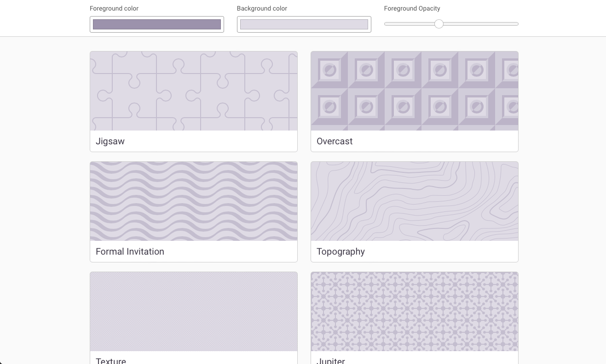Open the Foreground color picker

tap(156, 24)
